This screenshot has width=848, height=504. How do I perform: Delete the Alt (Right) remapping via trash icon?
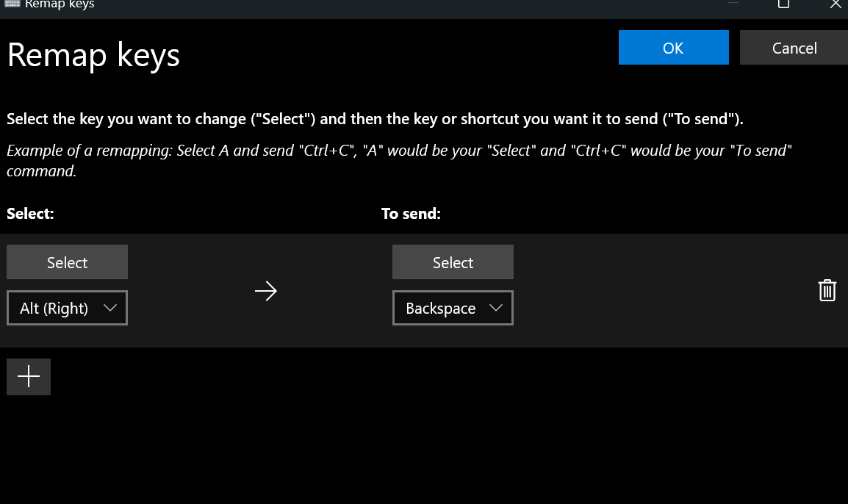[827, 290]
